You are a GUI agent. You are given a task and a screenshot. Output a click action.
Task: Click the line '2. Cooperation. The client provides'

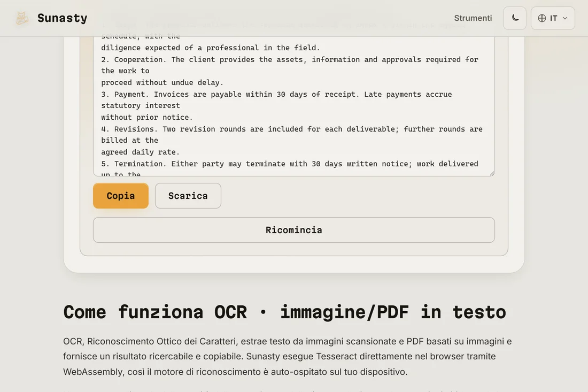(290, 60)
